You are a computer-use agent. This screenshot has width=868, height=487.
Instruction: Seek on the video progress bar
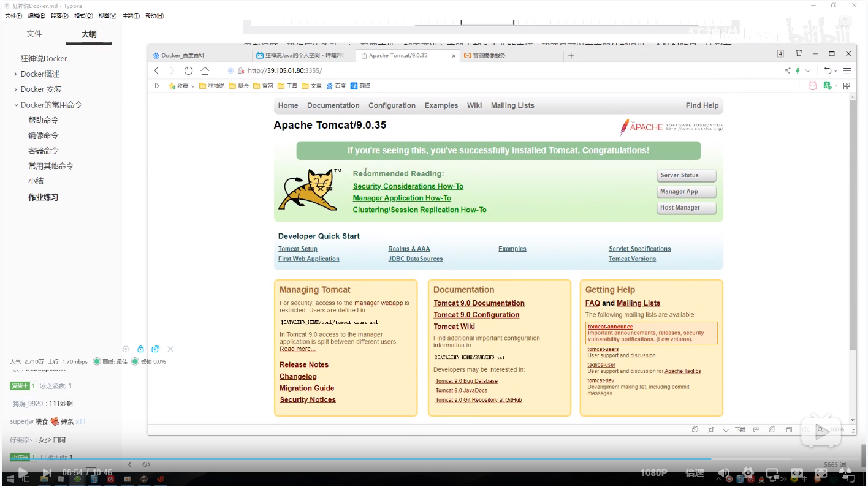433,458
